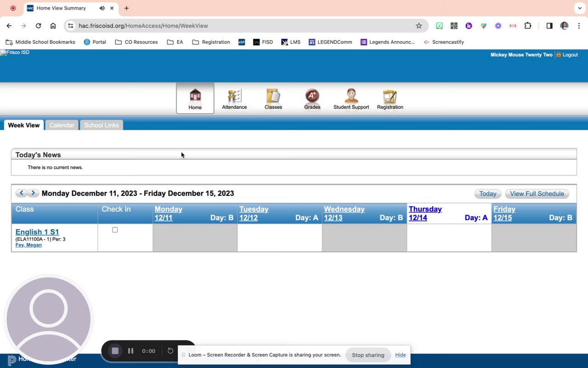Viewport: 588px width, 368px height.
Task: Tick the English 1 S1 check-in checkbox
Action: [115, 230]
